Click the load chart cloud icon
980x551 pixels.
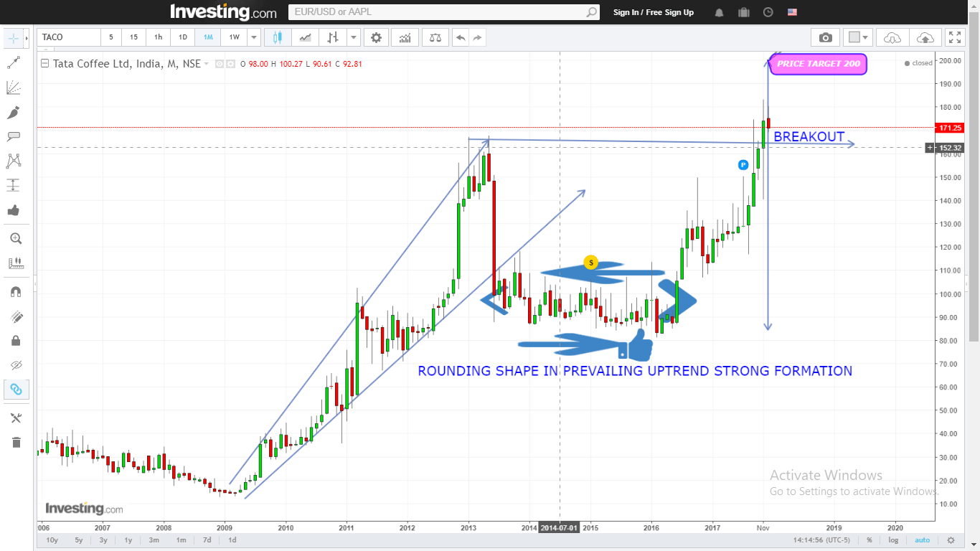[892, 37]
